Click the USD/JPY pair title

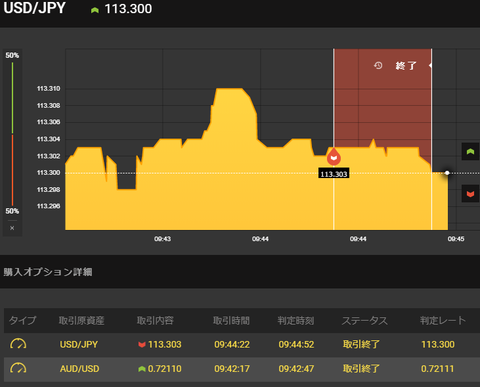(x=34, y=8)
